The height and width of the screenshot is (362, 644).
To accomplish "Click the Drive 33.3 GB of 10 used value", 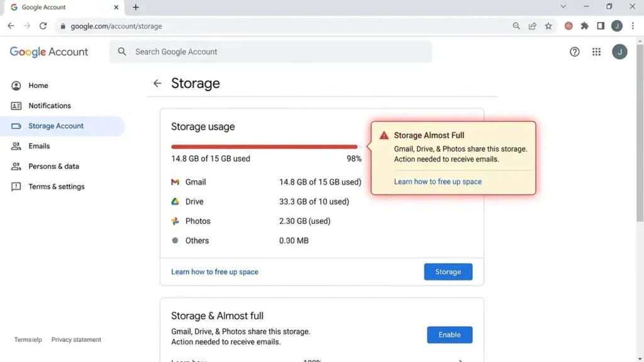I will pos(314,202).
